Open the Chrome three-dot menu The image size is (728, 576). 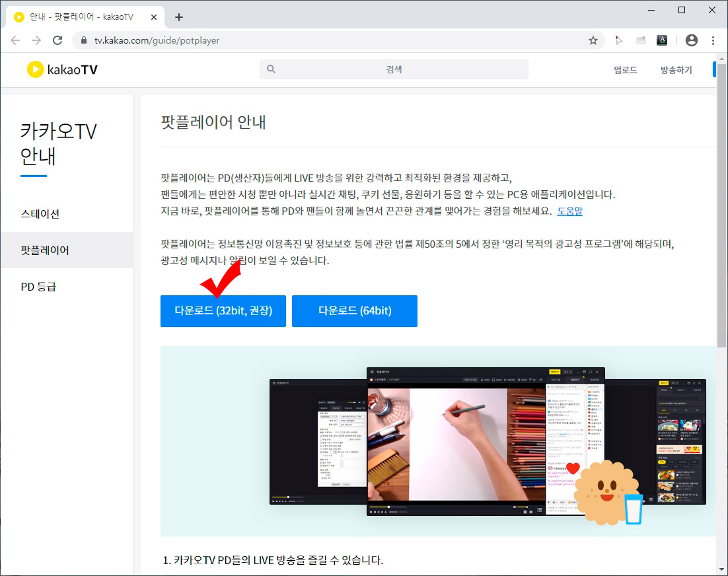click(x=713, y=40)
